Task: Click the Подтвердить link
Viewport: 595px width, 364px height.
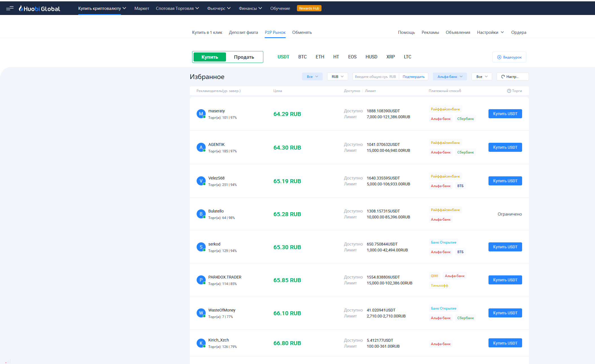Action: (413, 77)
